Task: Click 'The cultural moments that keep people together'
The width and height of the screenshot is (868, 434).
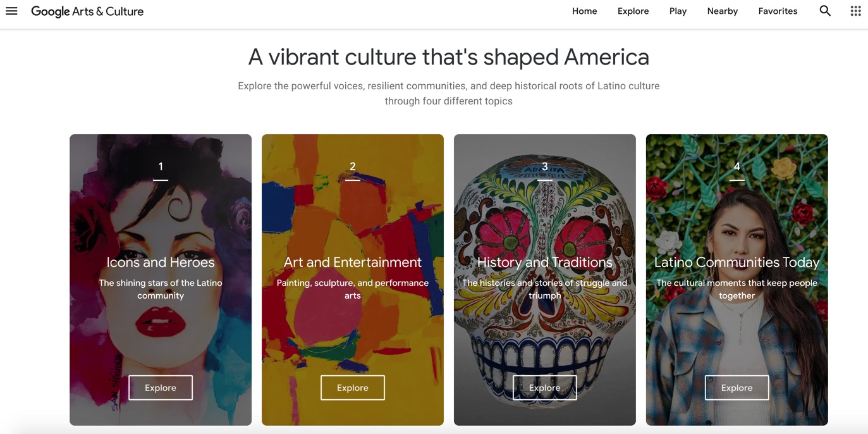Action: click(737, 289)
